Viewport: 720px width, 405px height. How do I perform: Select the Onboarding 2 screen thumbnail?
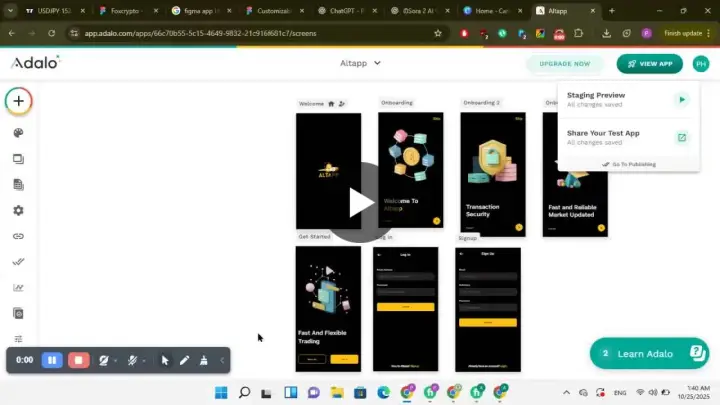click(493, 174)
